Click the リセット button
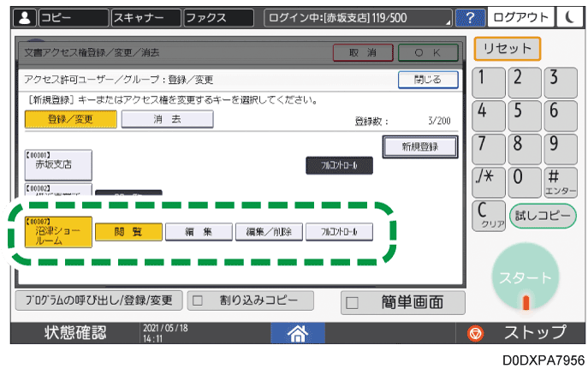The height and width of the screenshot is (369, 588). pos(508,49)
